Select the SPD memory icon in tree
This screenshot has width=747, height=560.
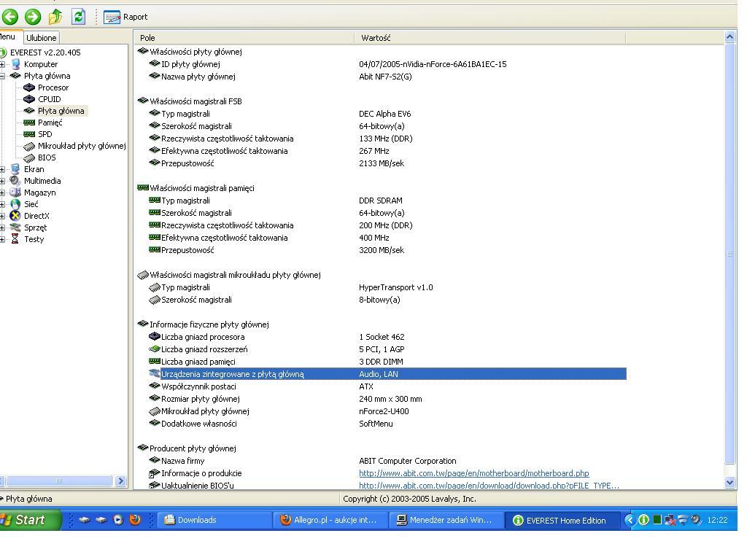tap(29, 134)
